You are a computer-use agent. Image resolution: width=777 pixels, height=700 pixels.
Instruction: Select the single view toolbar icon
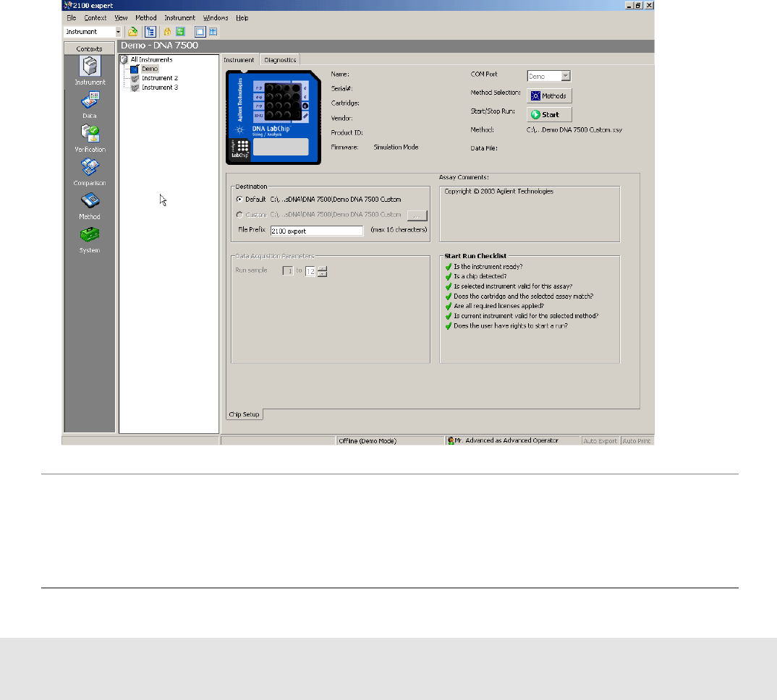200,32
